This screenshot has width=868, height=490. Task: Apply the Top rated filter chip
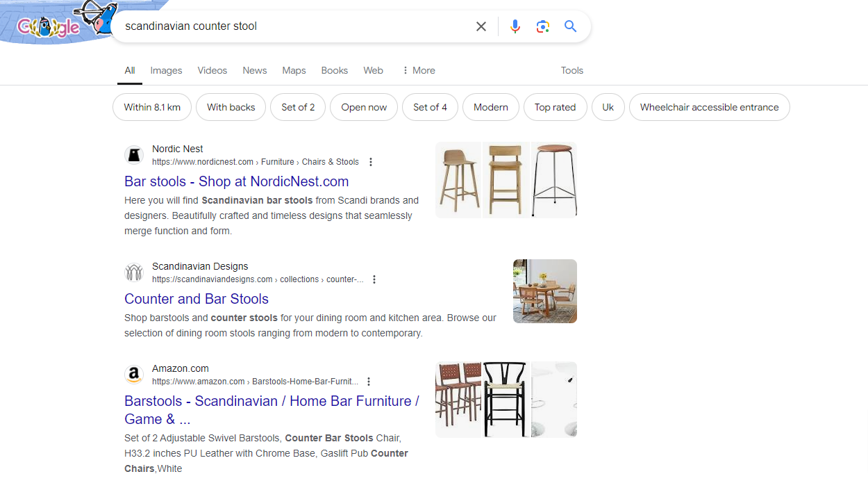[x=556, y=107]
